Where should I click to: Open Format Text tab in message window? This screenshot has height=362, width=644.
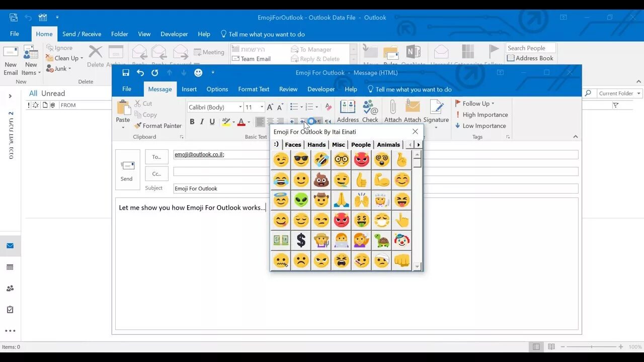click(254, 89)
